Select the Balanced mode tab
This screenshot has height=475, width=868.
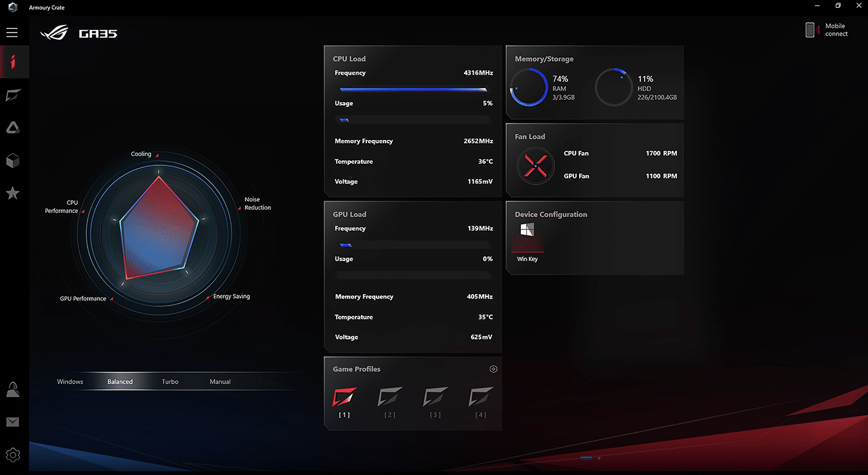coord(120,381)
